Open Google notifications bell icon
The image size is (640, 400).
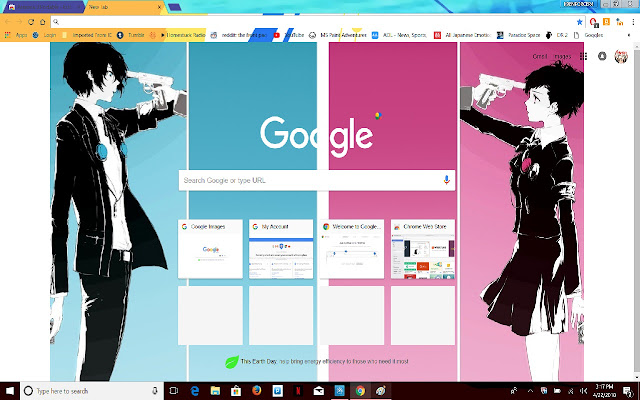(x=602, y=56)
